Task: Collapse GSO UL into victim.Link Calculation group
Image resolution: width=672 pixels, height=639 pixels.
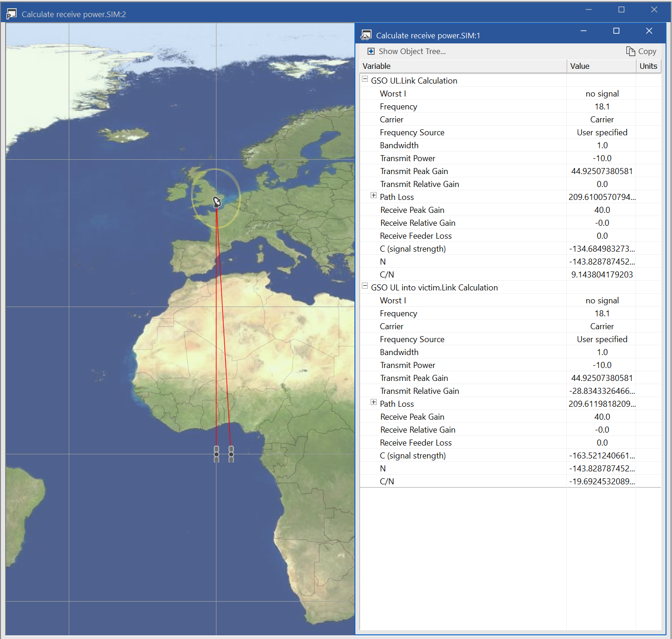Action: [365, 286]
